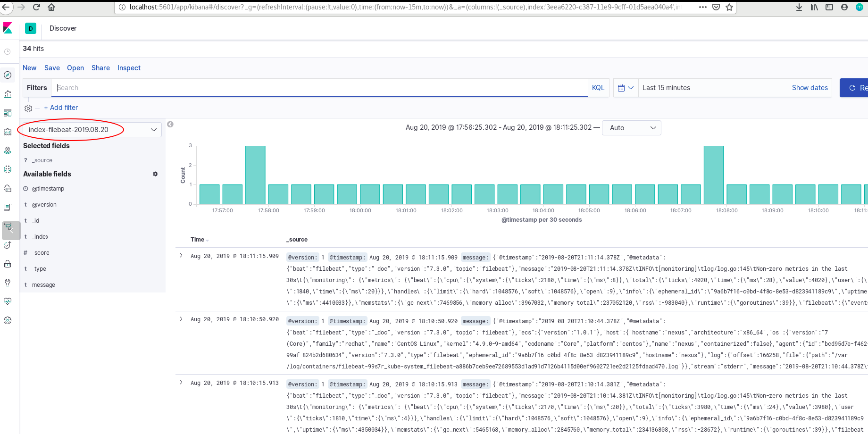Viewport: 868px width, 434px height.
Task: Open Canvas in the sidebar
Action: pyautogui.click(x=8, y=132)
